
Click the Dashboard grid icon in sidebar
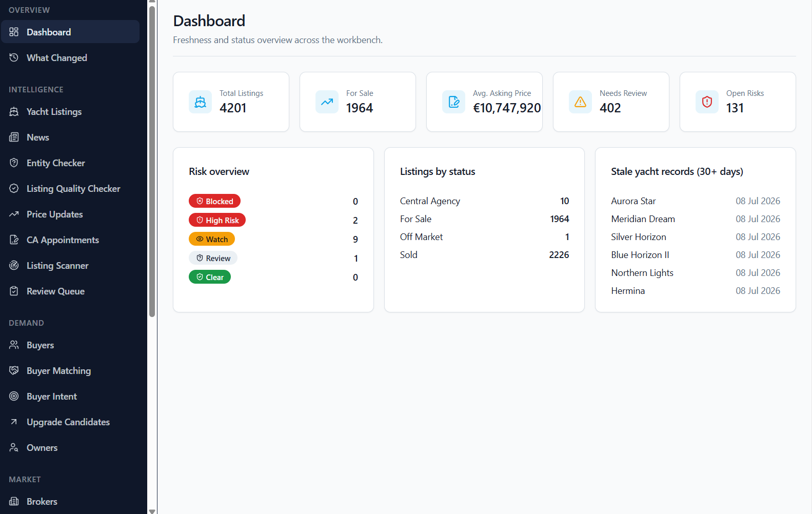[14, 32]
